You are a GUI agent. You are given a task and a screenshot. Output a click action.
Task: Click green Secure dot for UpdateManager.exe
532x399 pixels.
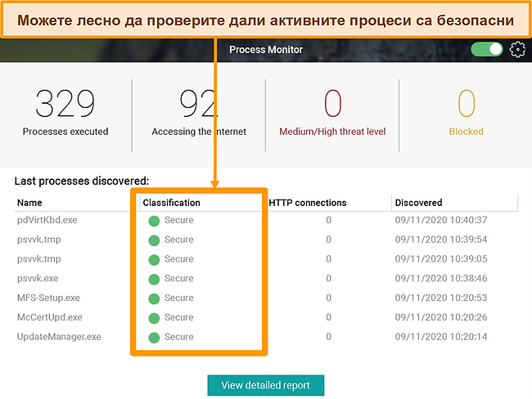tap(154, 338)
